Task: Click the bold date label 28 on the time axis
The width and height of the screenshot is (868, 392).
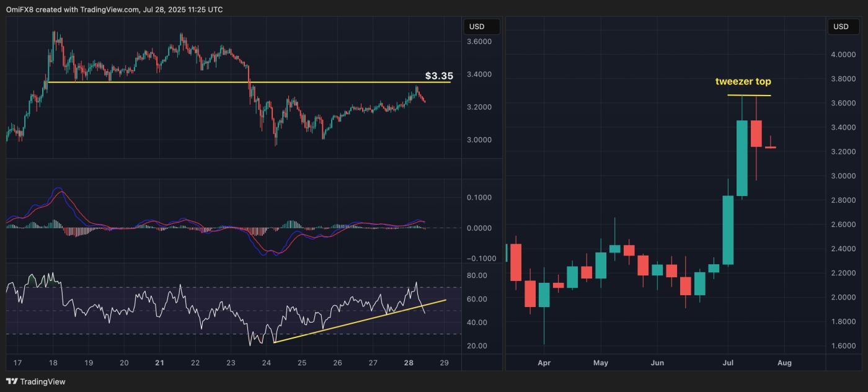Action: [x=409, y=362]
